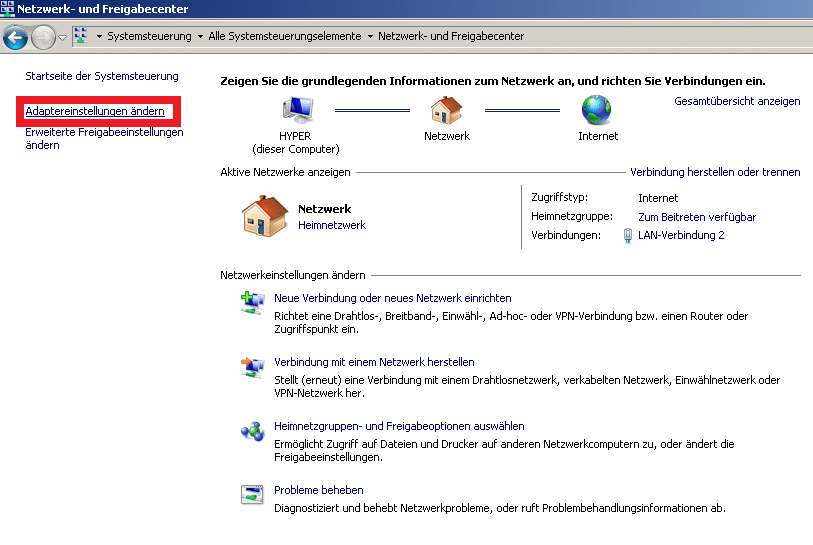Viewport: 813px width, 545px height.
Task: Expand dropdown arrow before Systemsteuerung breadcrumb
Action: tap(99, 37)
